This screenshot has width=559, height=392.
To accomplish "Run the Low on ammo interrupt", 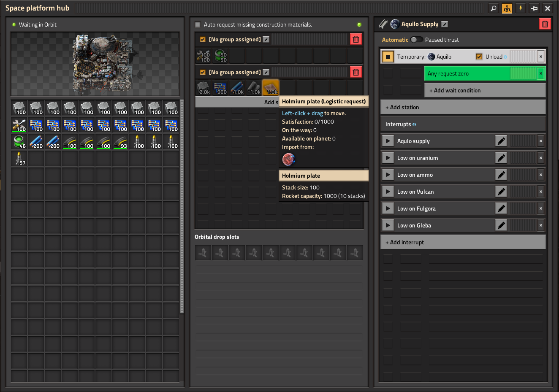I will click(x=388, y=175).
